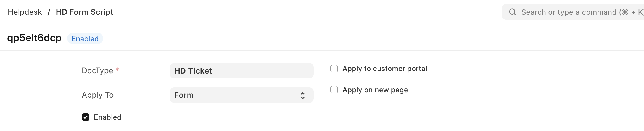Click the Enabled label next to the checked box
644x131 pixels.
point(107,117)
